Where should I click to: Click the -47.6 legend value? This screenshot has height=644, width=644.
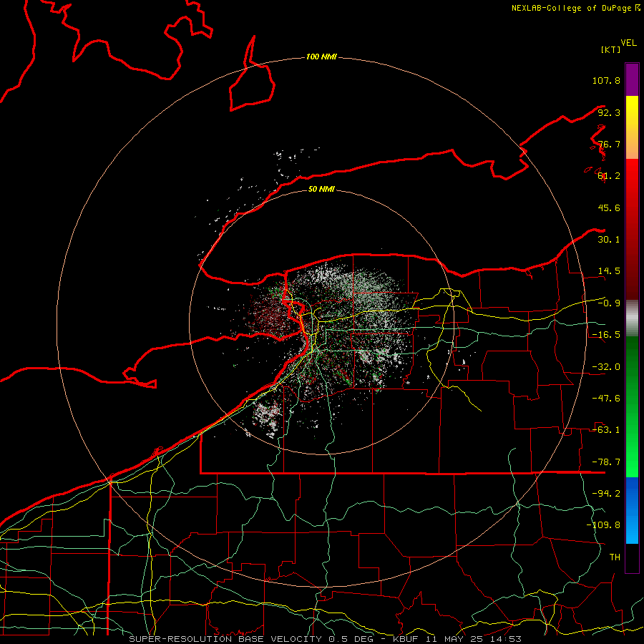(x=606, y=399)
